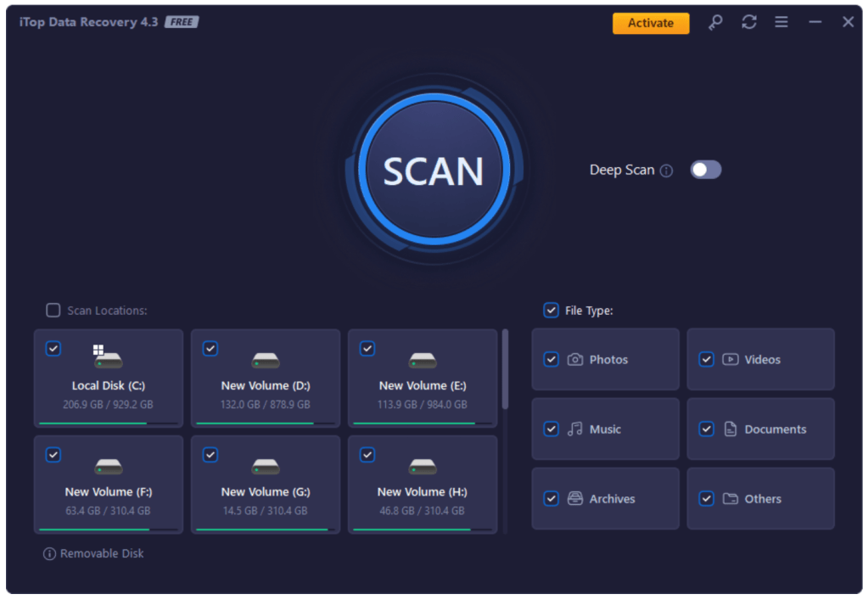
Task: Click the New Volume (E:) drive icon
Action: tap(422, 360)
